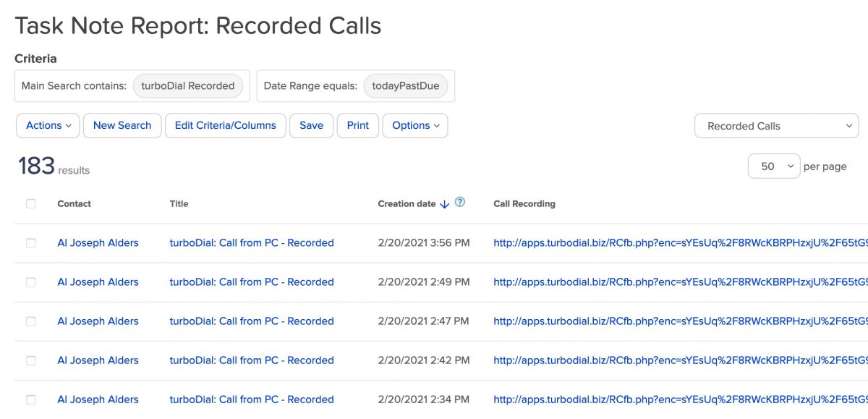Open the 50 per page dropdown

[774, 166]
